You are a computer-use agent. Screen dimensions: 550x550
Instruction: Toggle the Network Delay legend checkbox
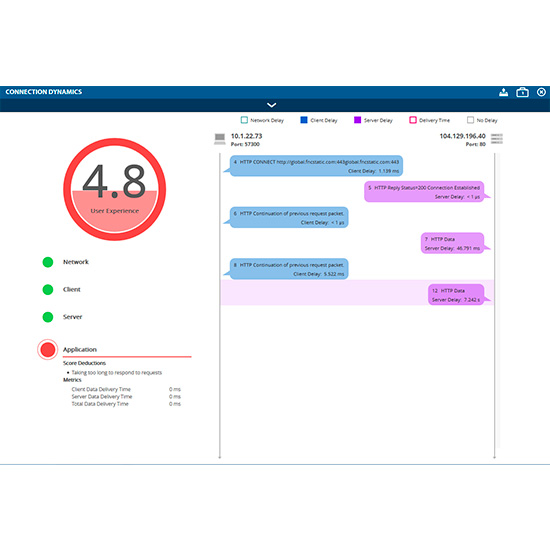point(244,120)
